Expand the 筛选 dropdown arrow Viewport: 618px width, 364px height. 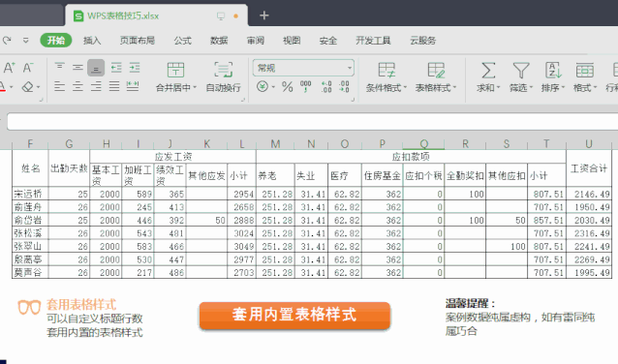coord(531,88)
